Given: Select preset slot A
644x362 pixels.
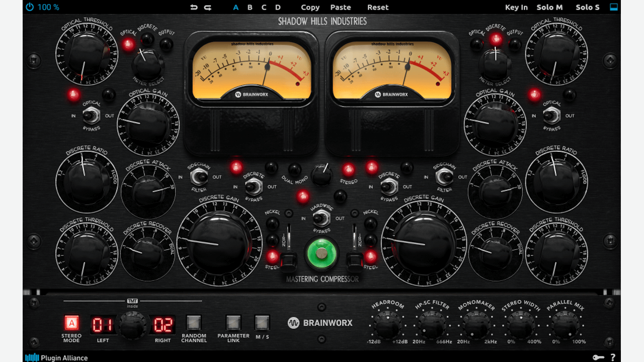Looking at the screenshot, I should click(236, 7).
